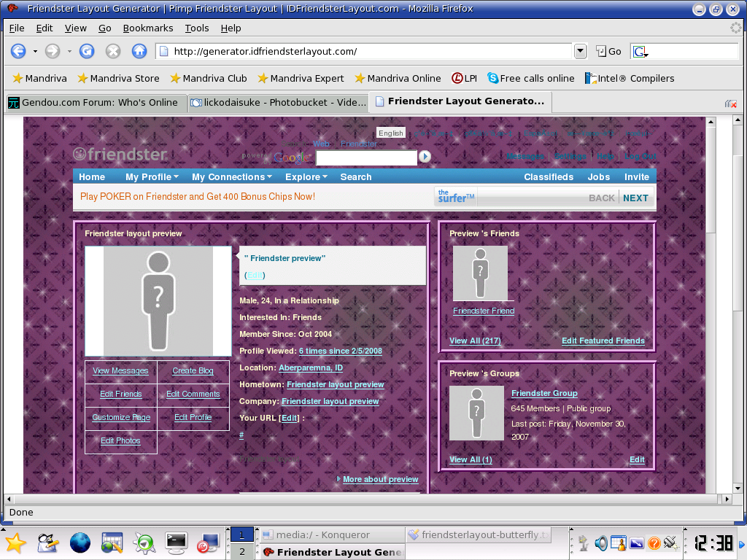Click the Friendster Group avatar thumbnail
This screenshot has height=560, width=747.
476,413
